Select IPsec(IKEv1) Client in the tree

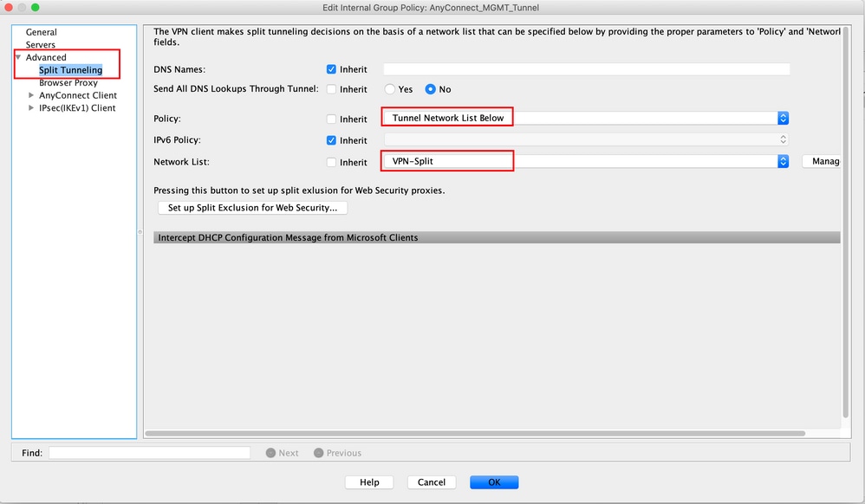point(77,108)
